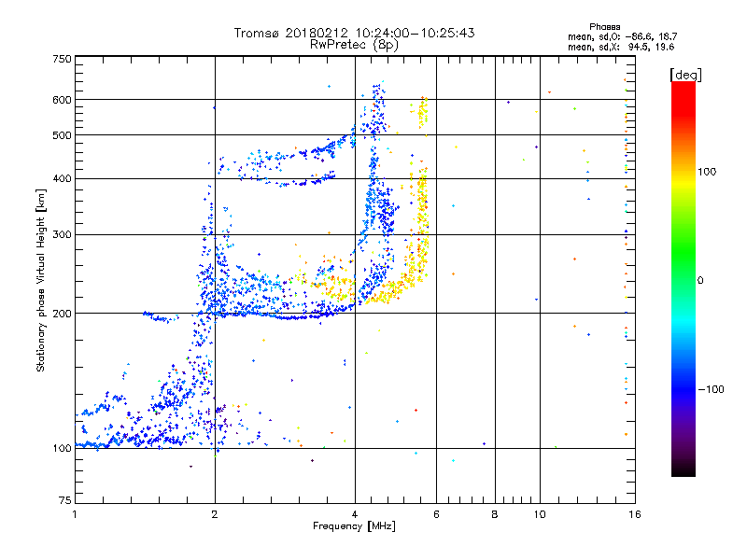Click the "2" tick label on the frequency axis
The image size is (747, 560).
point(215,514)
